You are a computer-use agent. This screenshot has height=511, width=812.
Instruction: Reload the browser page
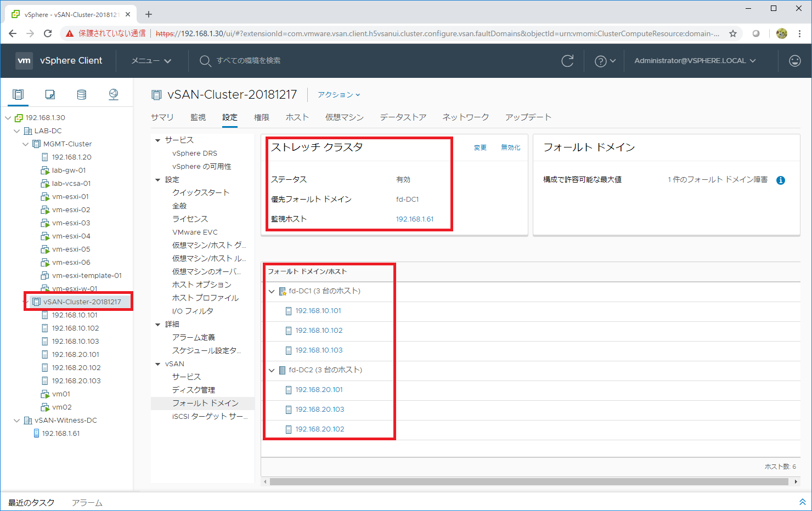pyautogui.click(x=48, y=33)
